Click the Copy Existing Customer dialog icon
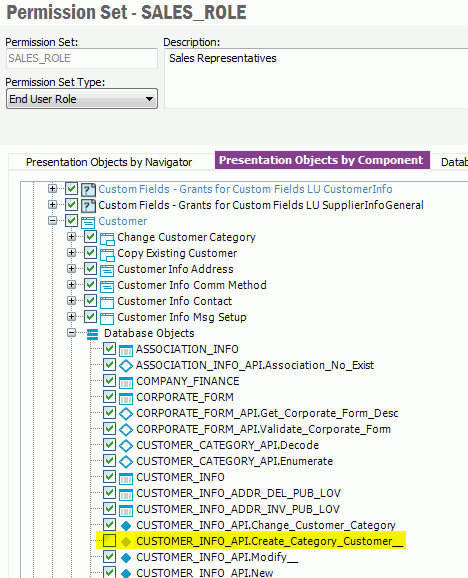468x578 pixels. (x=107, y=254)
